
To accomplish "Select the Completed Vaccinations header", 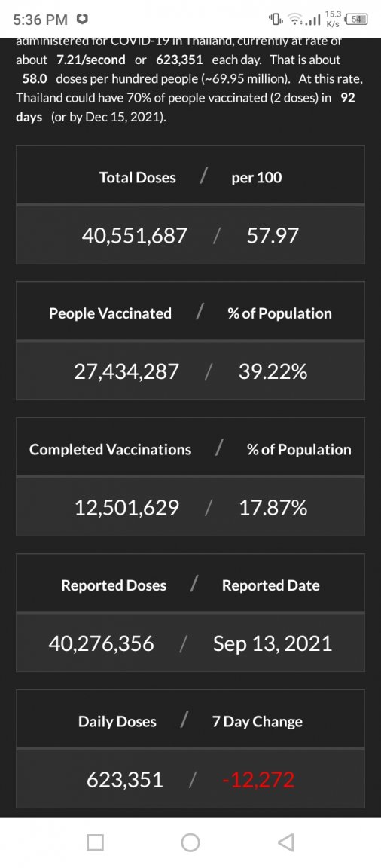I will pyautogui.click(x=111, y=450).
